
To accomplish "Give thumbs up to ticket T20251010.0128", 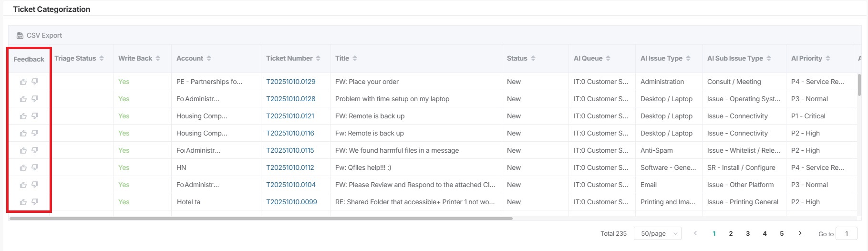I will [x=23, y=99].
